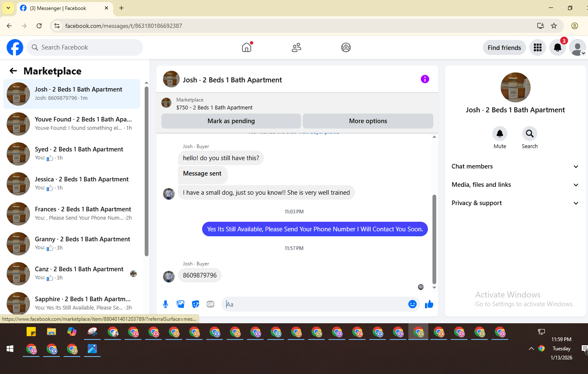
Task: Send a thumbs-up like
Action: click(x=429, y=304)
